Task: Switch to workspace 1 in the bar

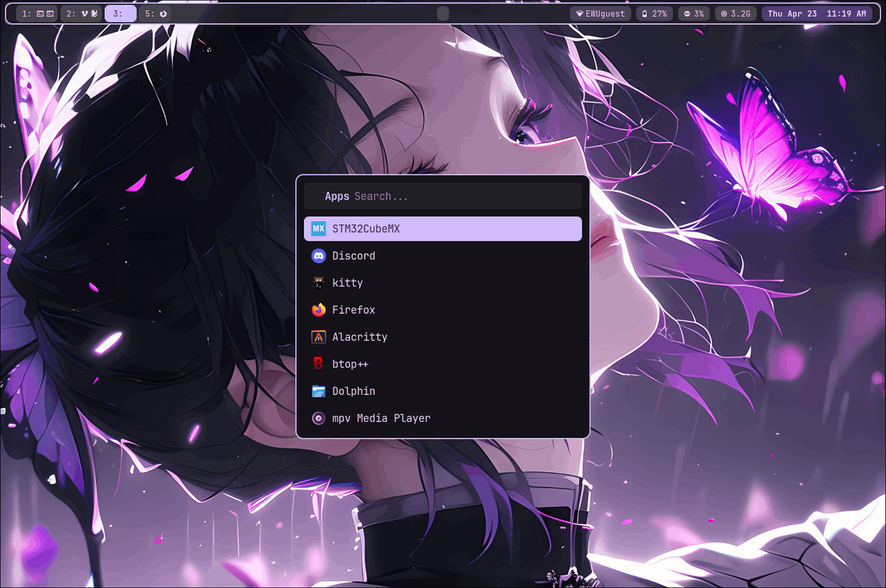Action: 37,13
